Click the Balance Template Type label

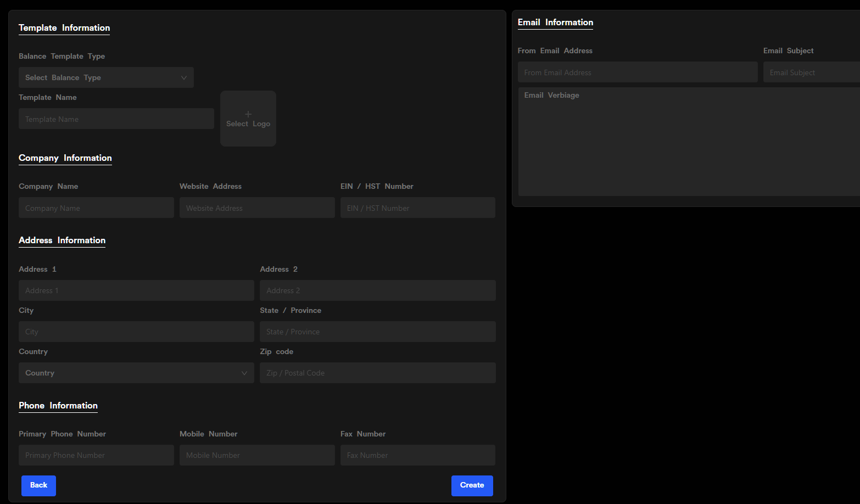click(62, 56)
